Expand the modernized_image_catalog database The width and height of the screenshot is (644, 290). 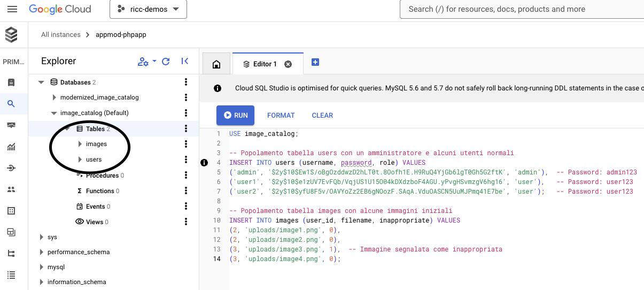pyautogui.click(x=55, y=97)
